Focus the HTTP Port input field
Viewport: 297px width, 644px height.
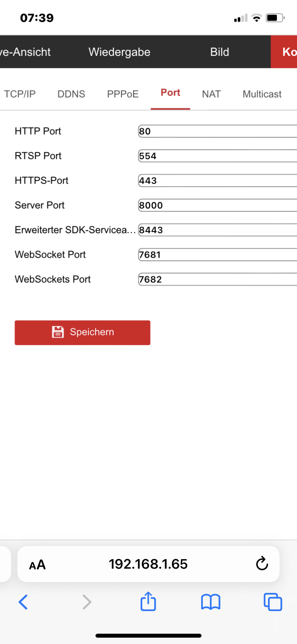(x=217, y=131)
